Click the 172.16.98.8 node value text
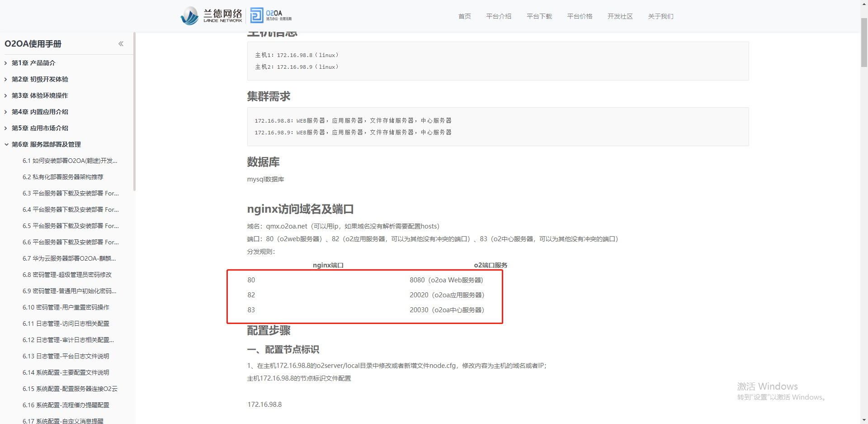This screenshot has height=424, width=868. click(x=264, y=405)
